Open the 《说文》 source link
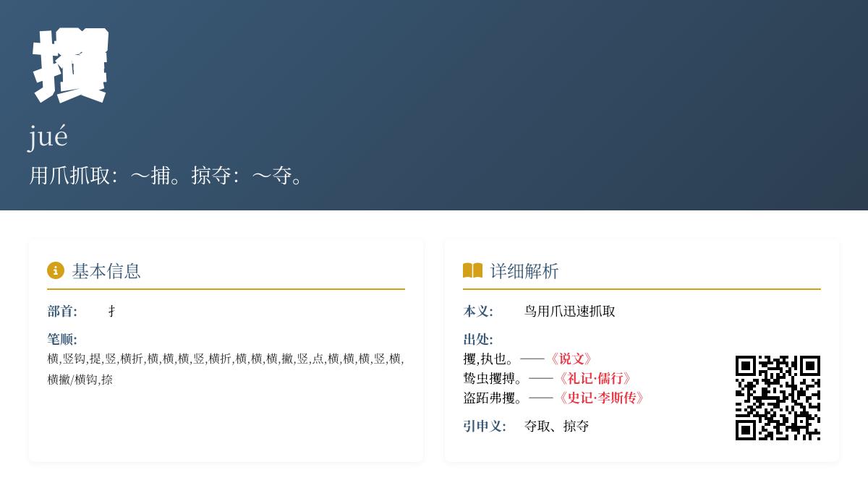The width and height of the screenshot is (868, 488). (571, 359)
